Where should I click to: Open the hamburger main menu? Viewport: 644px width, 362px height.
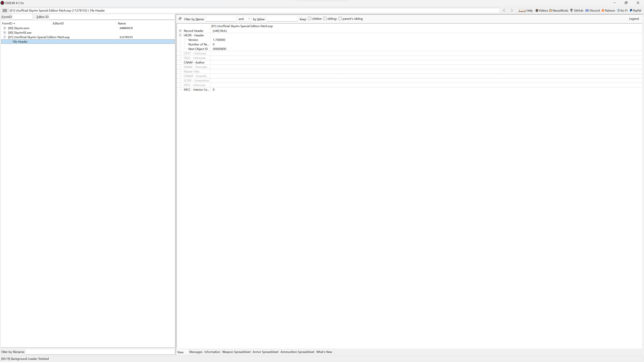pyautogui.click(x=5, y=11)
